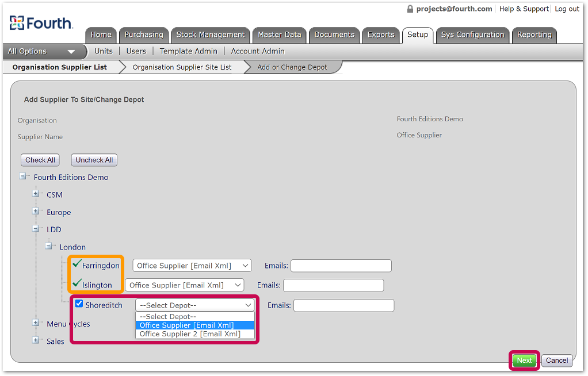Viewport: 588px width, 376px height.
Task: Click the Organisation field label
Action: pyautogui.click(x=37, y=120)
